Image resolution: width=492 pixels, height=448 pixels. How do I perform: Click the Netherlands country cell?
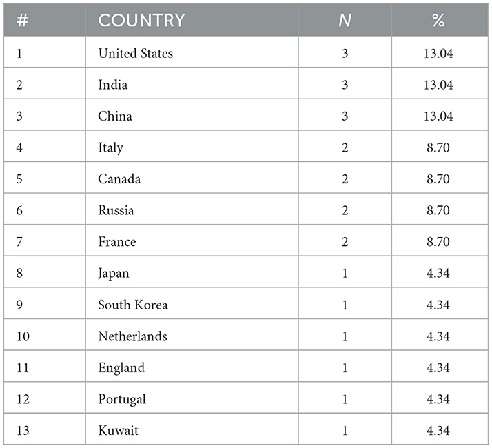pyautogui.click(x=132, y=336)
